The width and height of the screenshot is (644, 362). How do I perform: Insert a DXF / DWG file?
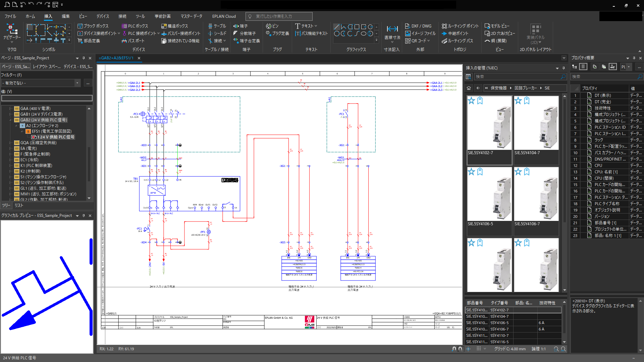tap(418, 26)
